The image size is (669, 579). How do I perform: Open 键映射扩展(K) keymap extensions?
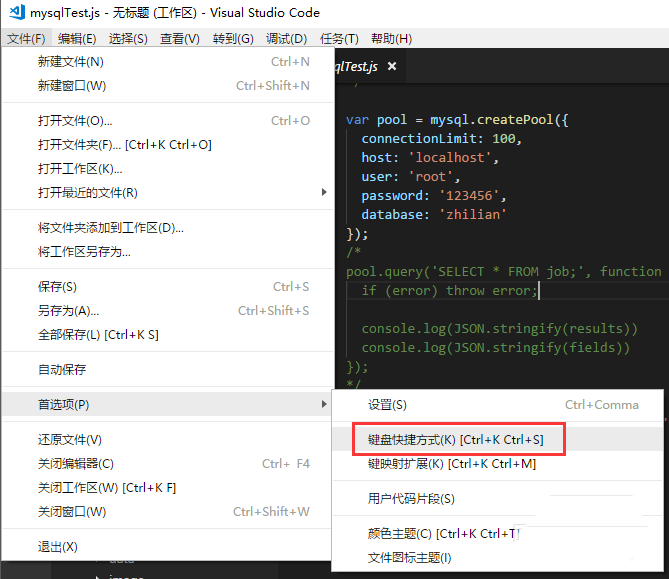(x=498, y=464)
